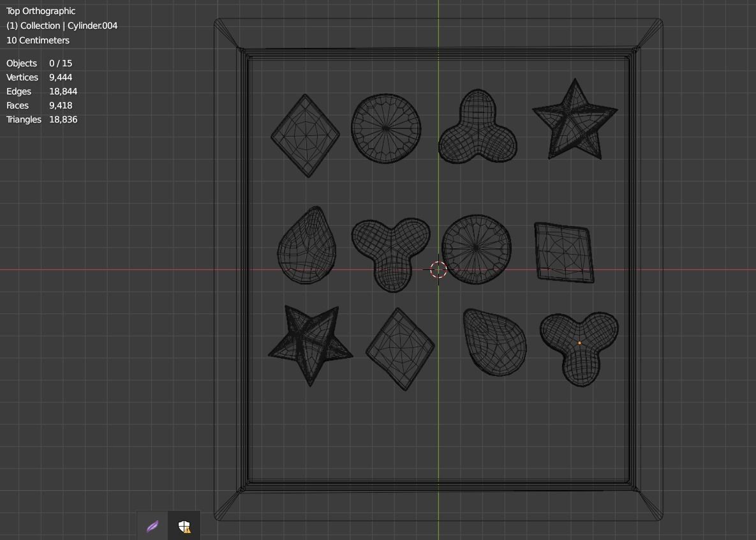756x540 pixels.
Task: Click the 'Objects 0 / 15' statistic
Action: point(39,63)
